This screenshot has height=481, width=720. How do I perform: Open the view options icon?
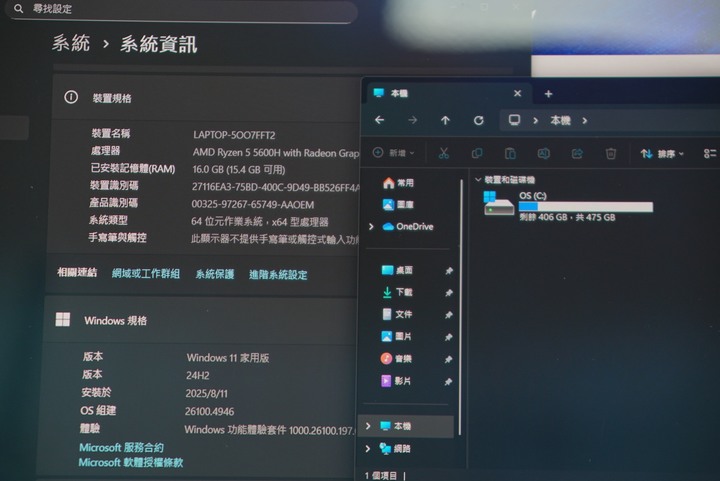coord(709,154)
